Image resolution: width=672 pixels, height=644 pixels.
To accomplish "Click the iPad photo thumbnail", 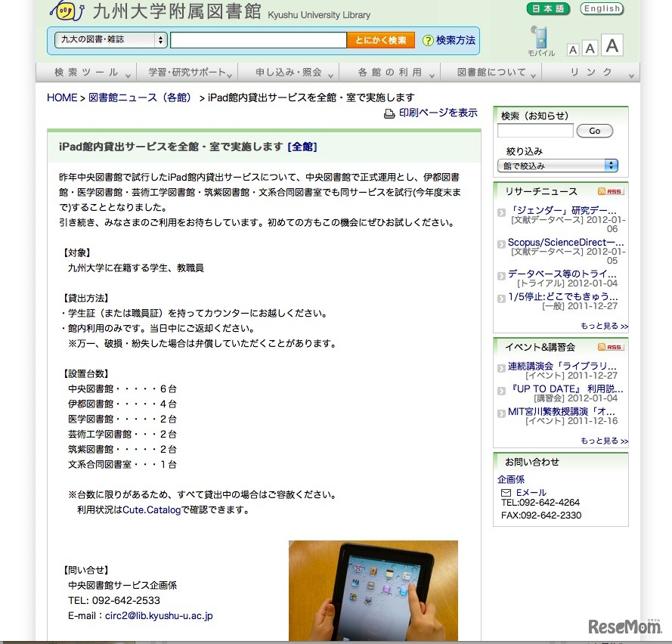I will pyautogui.click(x=373, y=590).
